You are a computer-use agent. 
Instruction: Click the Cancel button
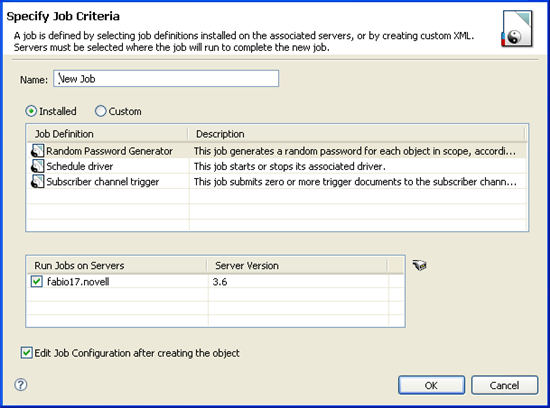pyautogui.click(x=504, y=385)
